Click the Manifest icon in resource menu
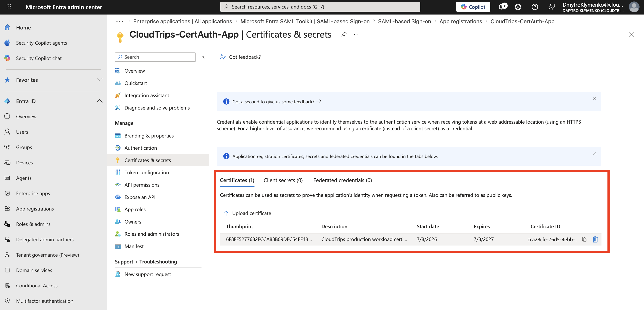 pyautogui.click(x=118, y=246)
